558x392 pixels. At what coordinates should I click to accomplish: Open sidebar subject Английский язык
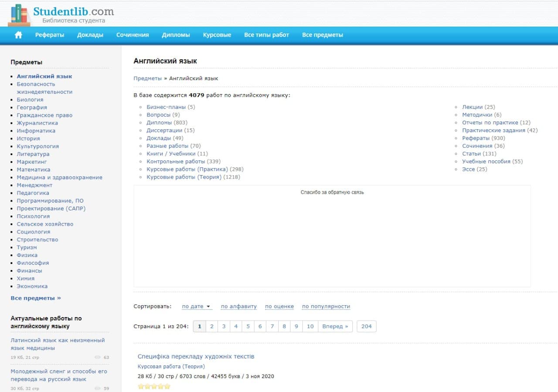coord(44,76)
